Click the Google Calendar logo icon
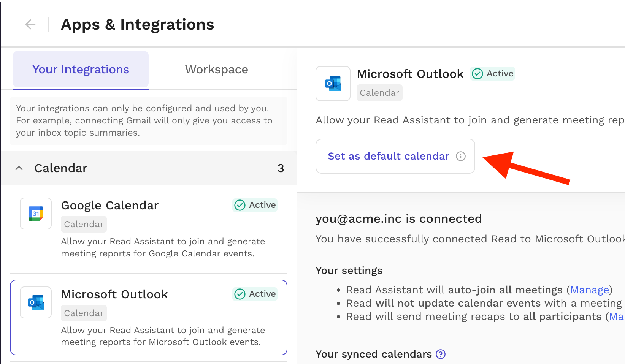The image size is (625, 364). [x=36, y=214]
